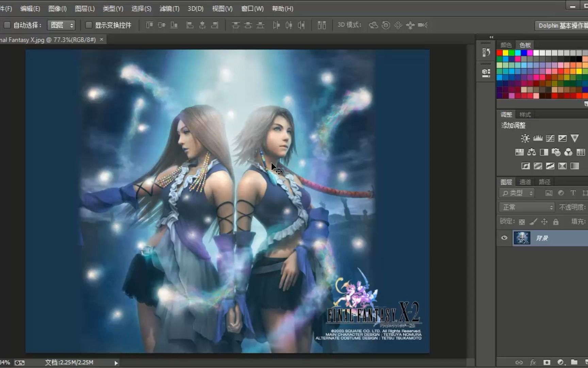Viewport: 588px width, 368px height.
Task: Toggle the adjustment layer filter
Action: 561,193
